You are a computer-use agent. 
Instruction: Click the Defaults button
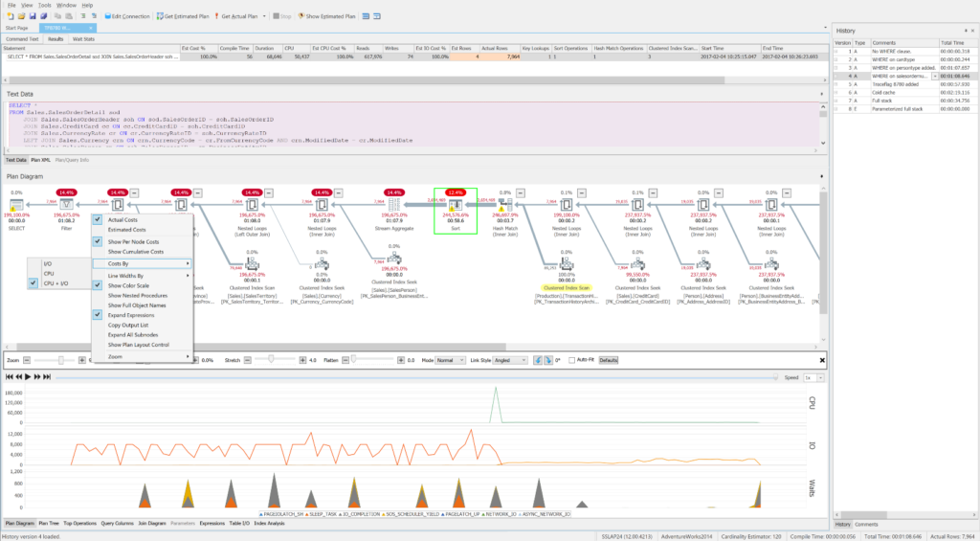coord(608,360)
